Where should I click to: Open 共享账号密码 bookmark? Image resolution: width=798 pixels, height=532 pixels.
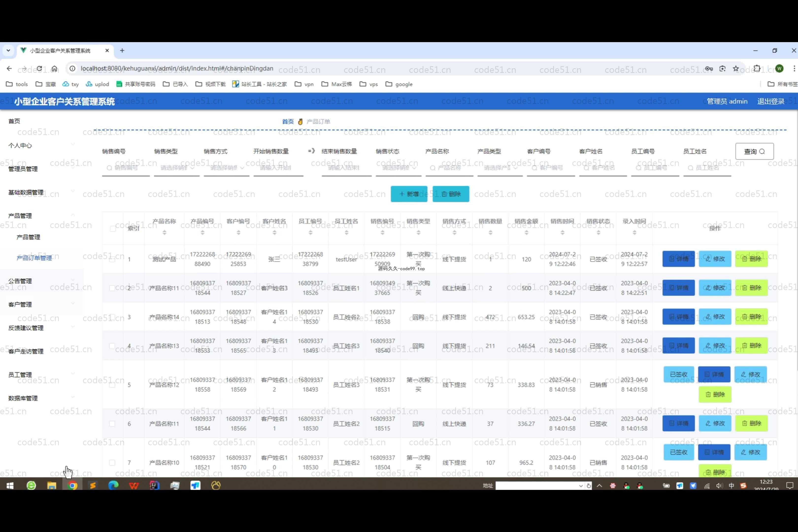(x=136, y=84)
